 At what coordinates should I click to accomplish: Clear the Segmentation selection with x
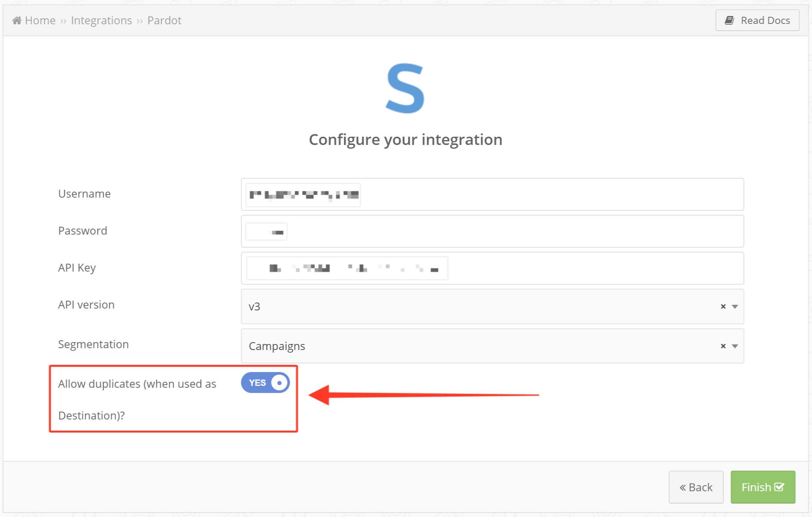click(723, 346)
